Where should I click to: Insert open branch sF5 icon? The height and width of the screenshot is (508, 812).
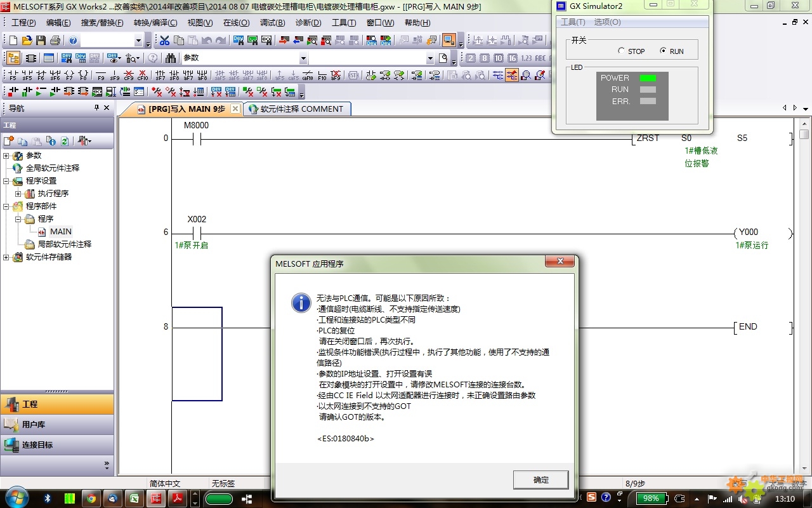point(27,75)
